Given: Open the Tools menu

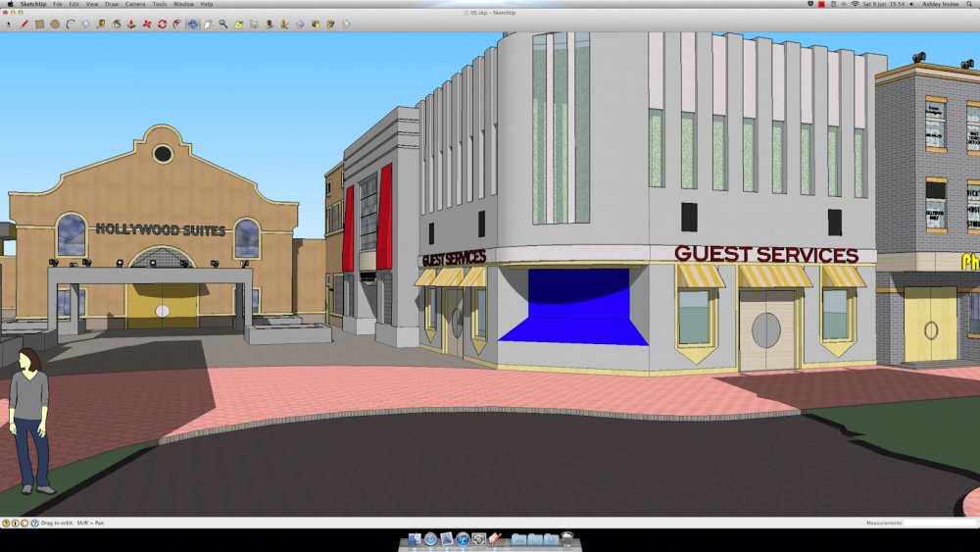Looking at the screenshot, I should click(160, 4).
